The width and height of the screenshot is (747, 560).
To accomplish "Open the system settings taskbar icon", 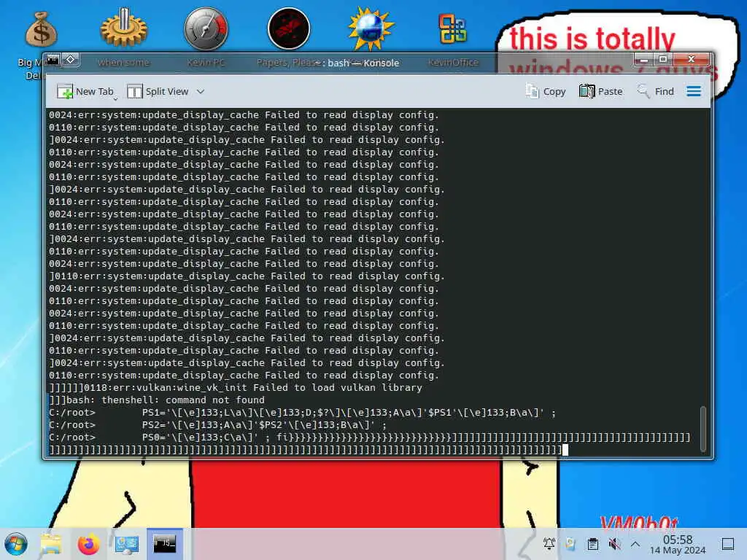I will click(127, 544).
